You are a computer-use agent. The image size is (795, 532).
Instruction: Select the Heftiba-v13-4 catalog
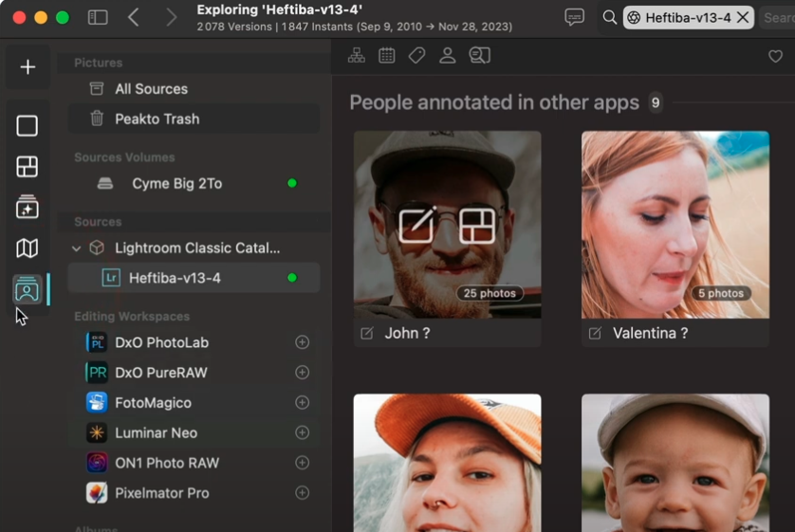coord(194,278)
